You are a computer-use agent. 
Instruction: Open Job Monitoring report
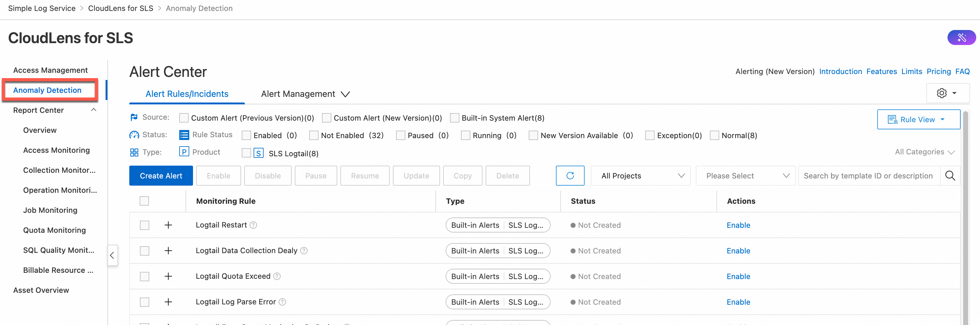coord(50,210)
